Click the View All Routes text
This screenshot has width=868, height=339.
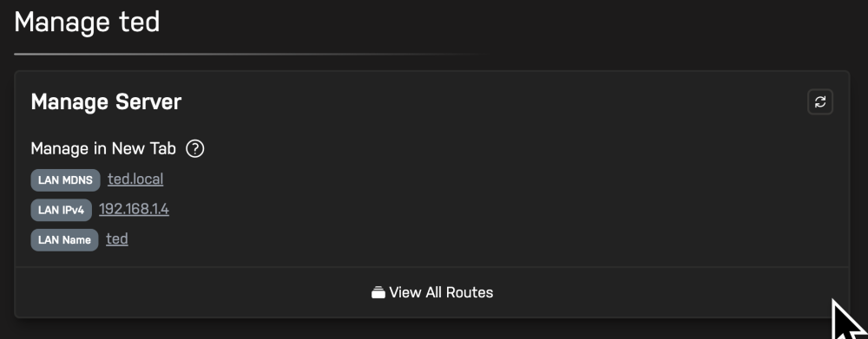coord(441,292)
